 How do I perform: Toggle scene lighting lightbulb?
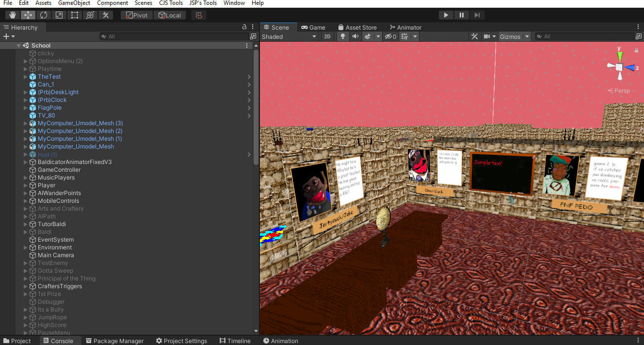(x=343, y=36)
